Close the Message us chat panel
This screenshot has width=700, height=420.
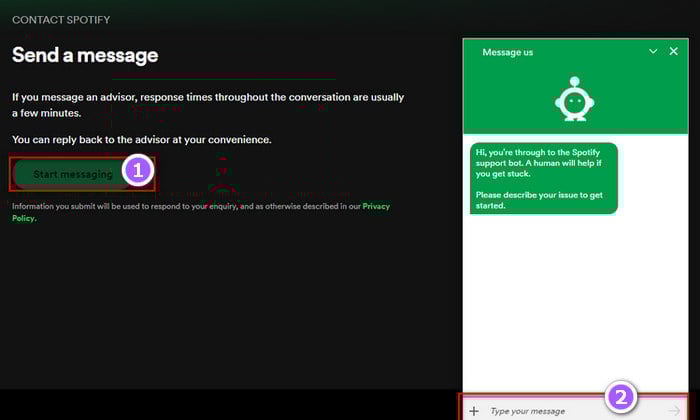pos(674,52)
